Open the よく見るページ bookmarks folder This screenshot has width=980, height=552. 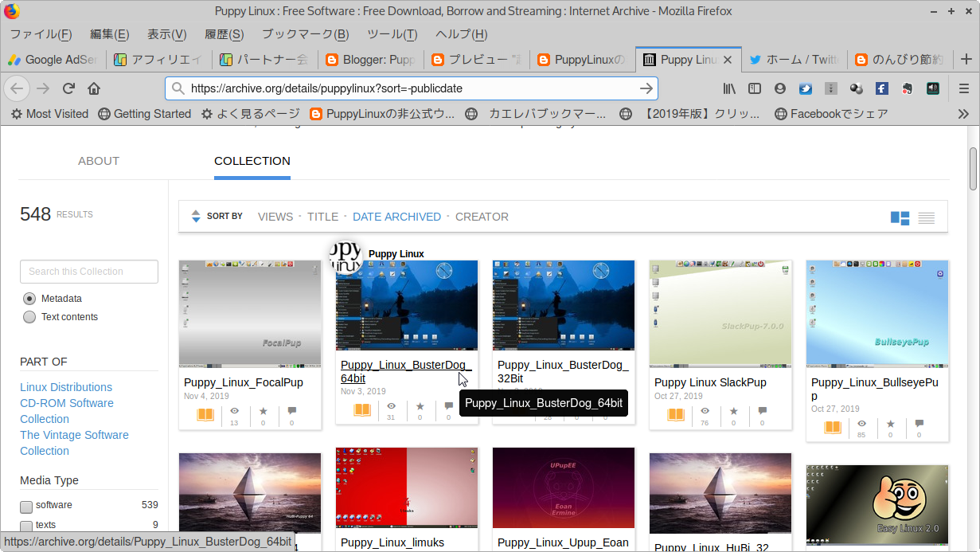click(x=250, y=114)
